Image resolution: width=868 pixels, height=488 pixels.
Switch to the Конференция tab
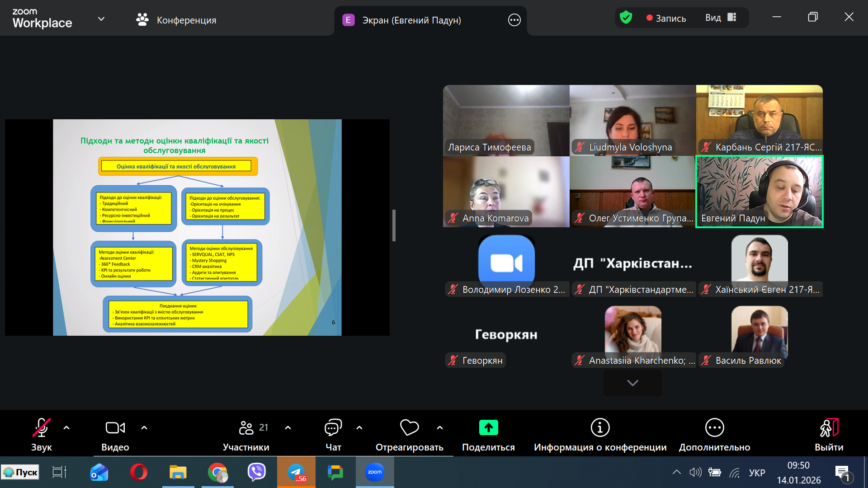[176, 20]
